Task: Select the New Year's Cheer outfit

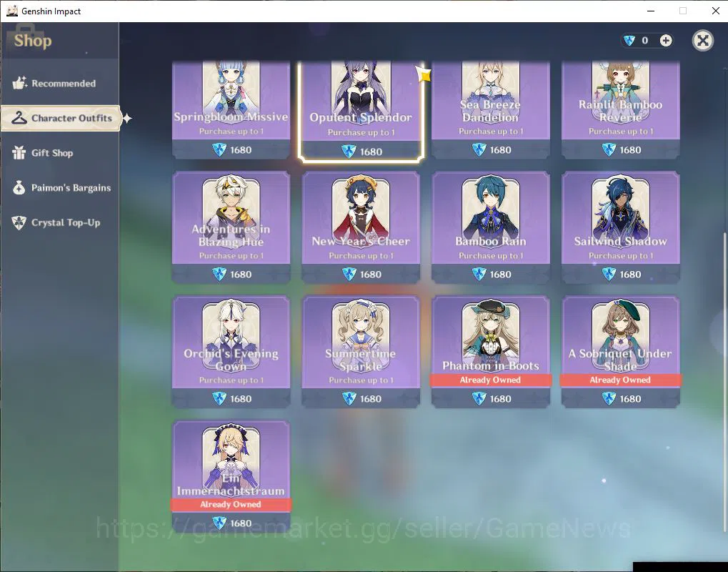Action: [x=361, y=227]
